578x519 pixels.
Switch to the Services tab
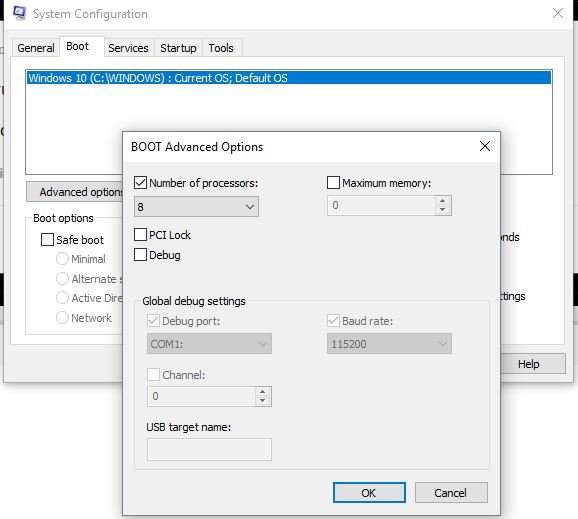[x=128, y=48]
